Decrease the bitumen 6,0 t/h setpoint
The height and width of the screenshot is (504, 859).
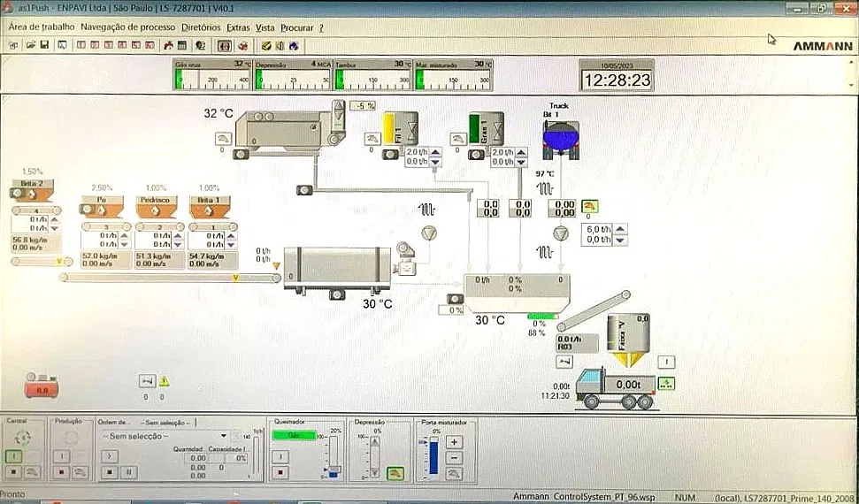pyautogui.click(x=620, y=240)
